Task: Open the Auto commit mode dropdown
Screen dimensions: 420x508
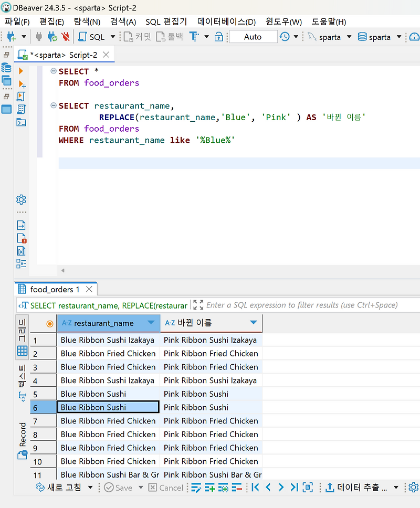Action: point(254,37)
